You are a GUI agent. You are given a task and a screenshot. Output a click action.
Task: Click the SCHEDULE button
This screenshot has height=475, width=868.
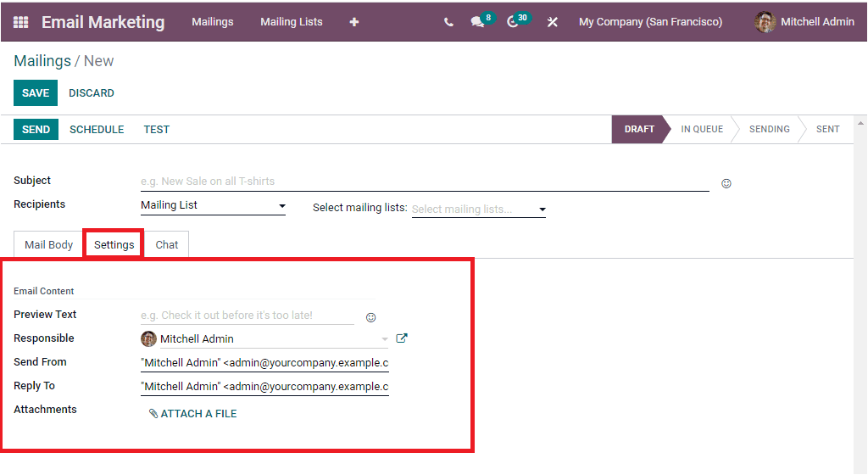point(97,130)
